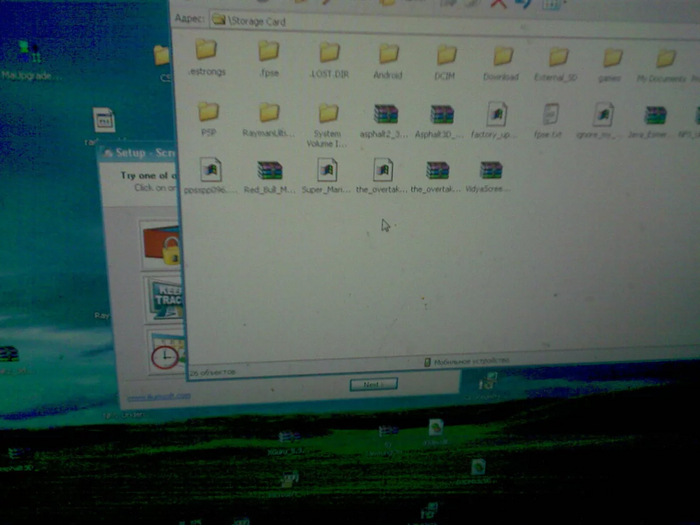Screen dimensions: 700x525
Task: Open the PSP folder
Action: click(208, 119)
